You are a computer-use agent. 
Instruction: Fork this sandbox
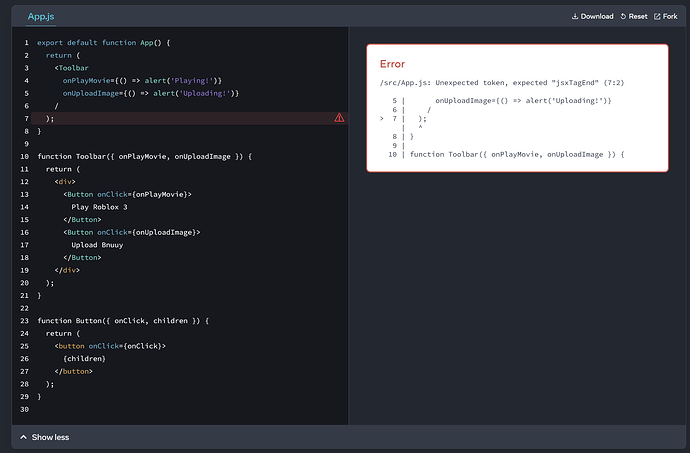coord(665,16)
